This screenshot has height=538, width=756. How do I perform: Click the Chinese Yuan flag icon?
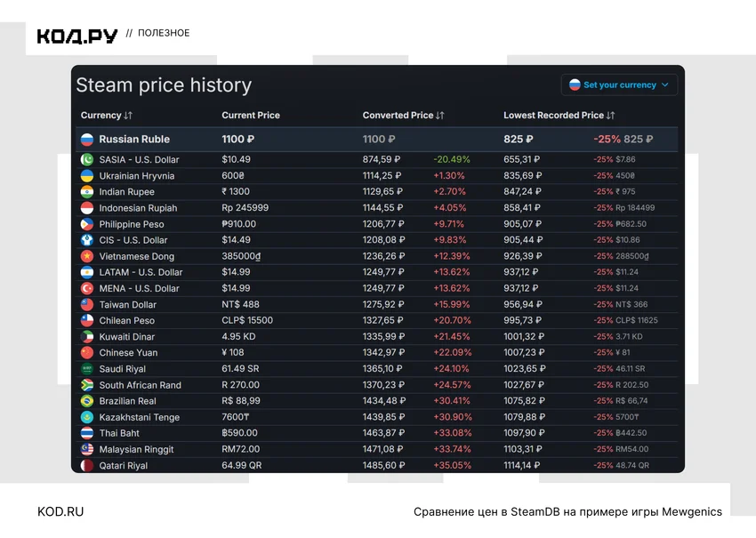87,353
